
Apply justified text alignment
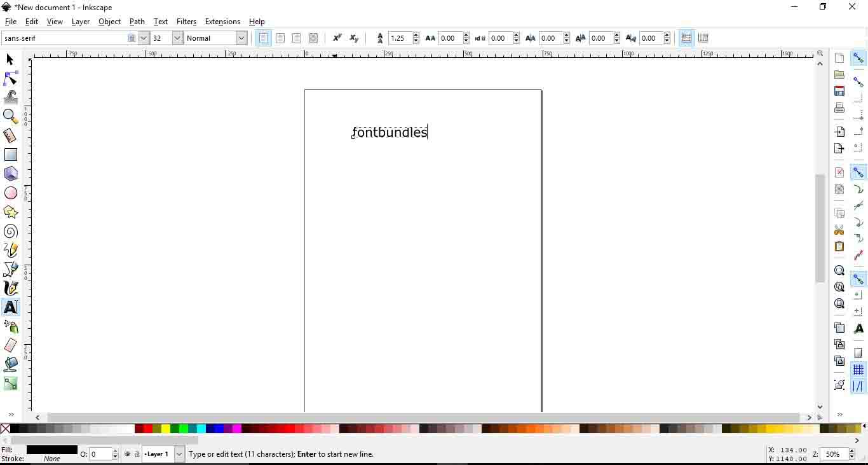(313, 38)
